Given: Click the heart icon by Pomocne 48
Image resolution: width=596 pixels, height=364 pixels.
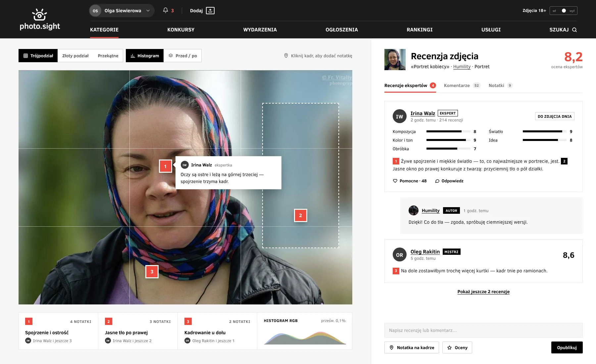Looking at the screenshot, I should (x=395, y=181).
